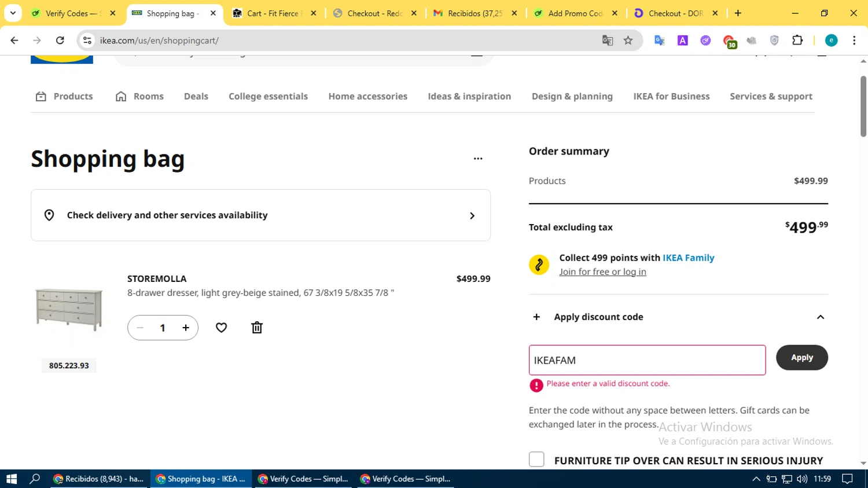This screenshot has height=488, width=868.
Task: Click the shield extension icon
Action: coord(774,40)
